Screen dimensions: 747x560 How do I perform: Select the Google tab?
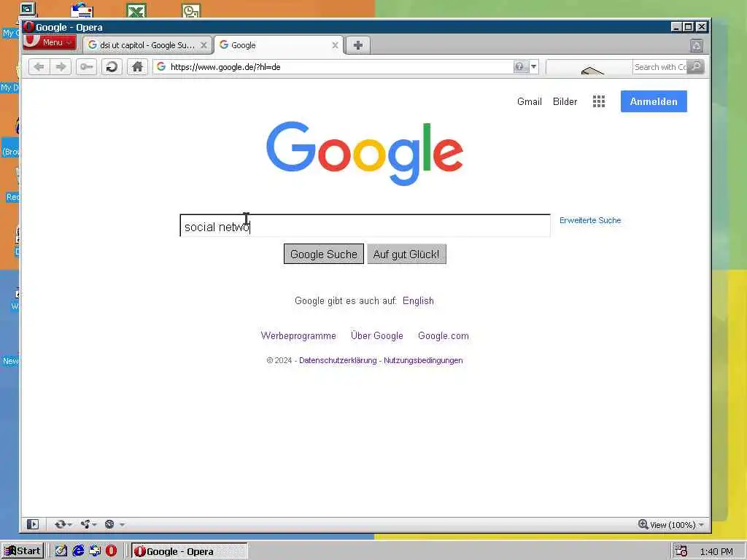(x=278, y=45)
